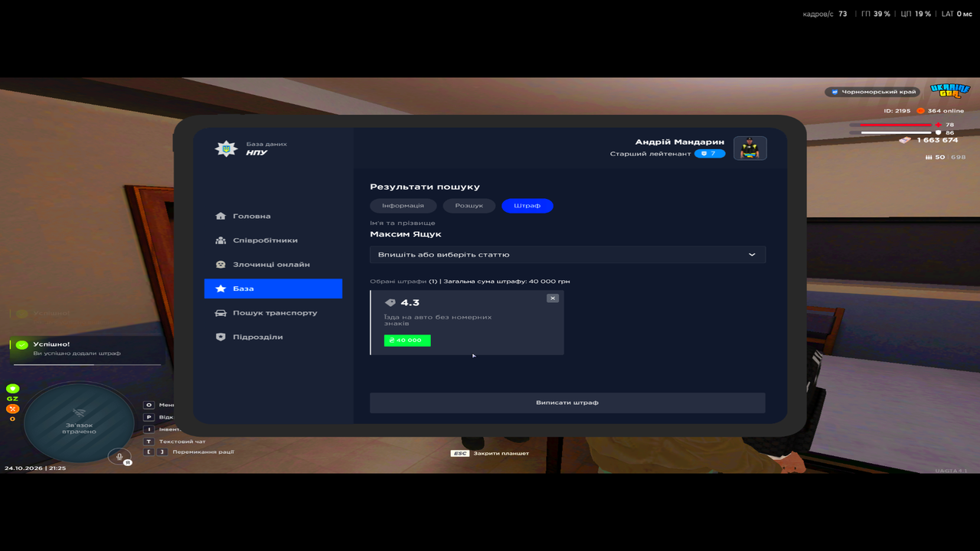
Task: Click the face icon beside Злочинці онлайн
Action: [x=220, y=265]
